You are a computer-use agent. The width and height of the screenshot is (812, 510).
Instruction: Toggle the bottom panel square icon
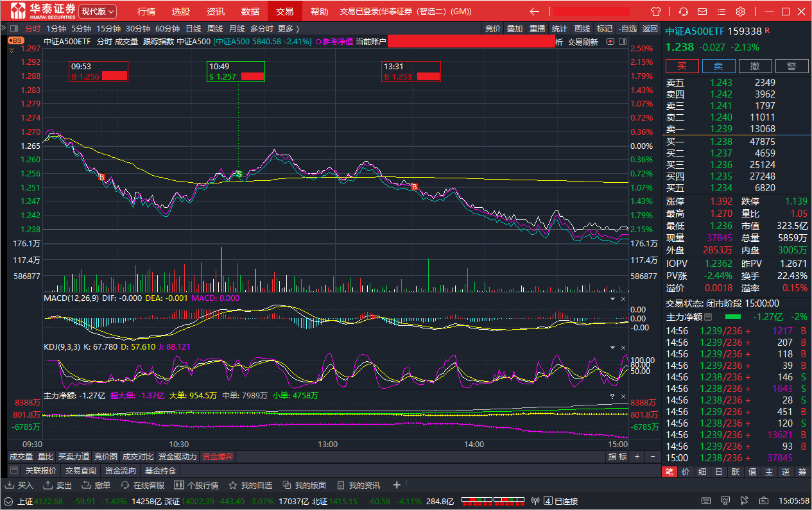14,470
